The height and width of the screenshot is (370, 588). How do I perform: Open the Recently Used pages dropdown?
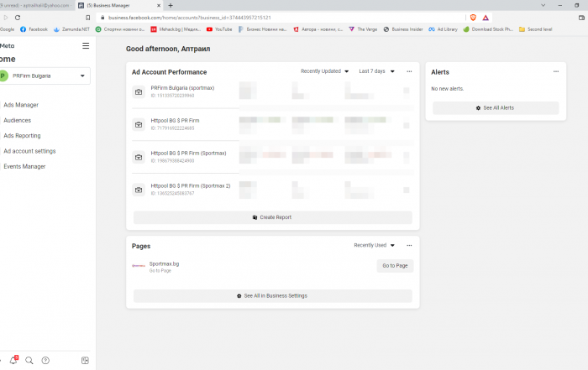[x=375, y=245]
